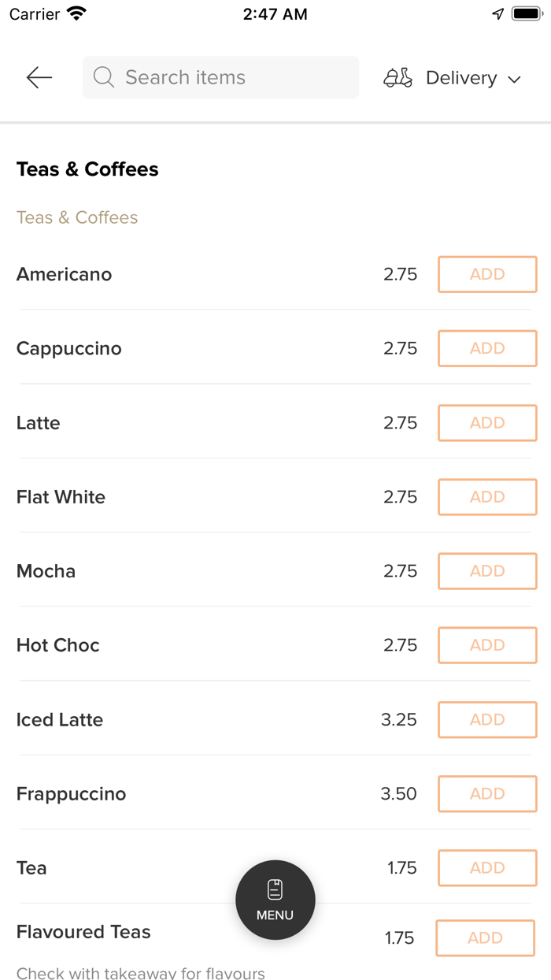Tap the delivery scooter icon
Viewport: 551px width, 980px height.
click(398, 77)
